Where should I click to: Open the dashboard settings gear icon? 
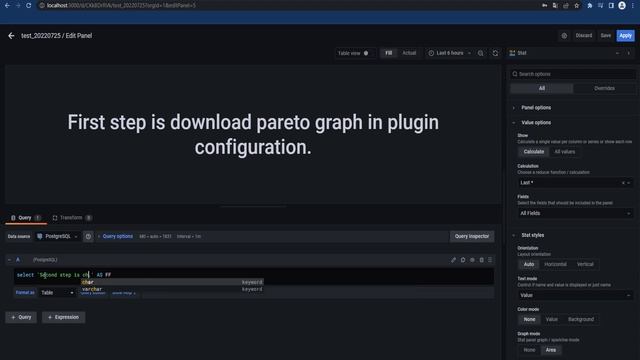(564, 36)
